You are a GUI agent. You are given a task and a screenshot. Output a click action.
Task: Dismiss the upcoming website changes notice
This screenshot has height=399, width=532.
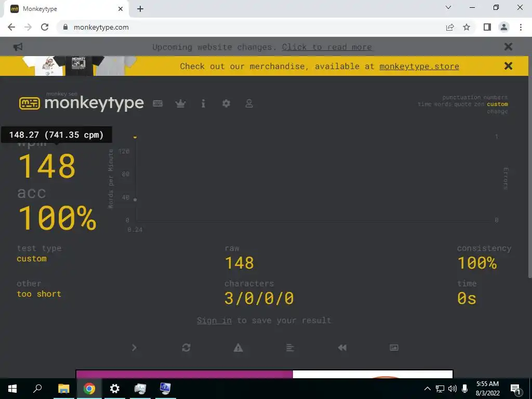click(508, 46)
